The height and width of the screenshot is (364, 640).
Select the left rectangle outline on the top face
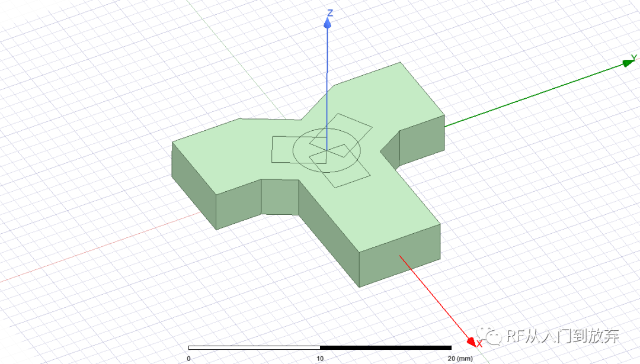click(299, 150)
